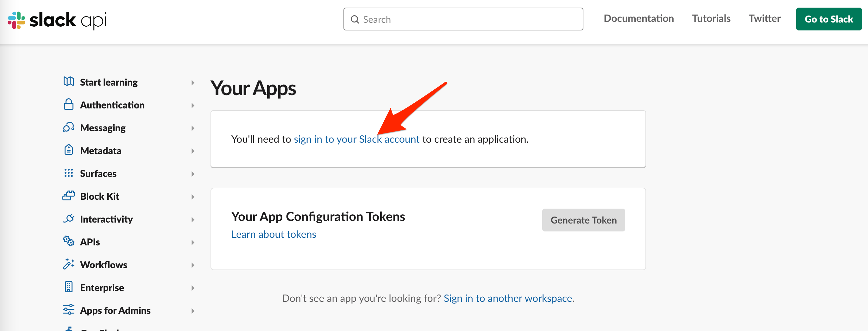This screenshot has height=331, width=868.
Task: Click the Block Kit brick icon
Action: (68, 196)
